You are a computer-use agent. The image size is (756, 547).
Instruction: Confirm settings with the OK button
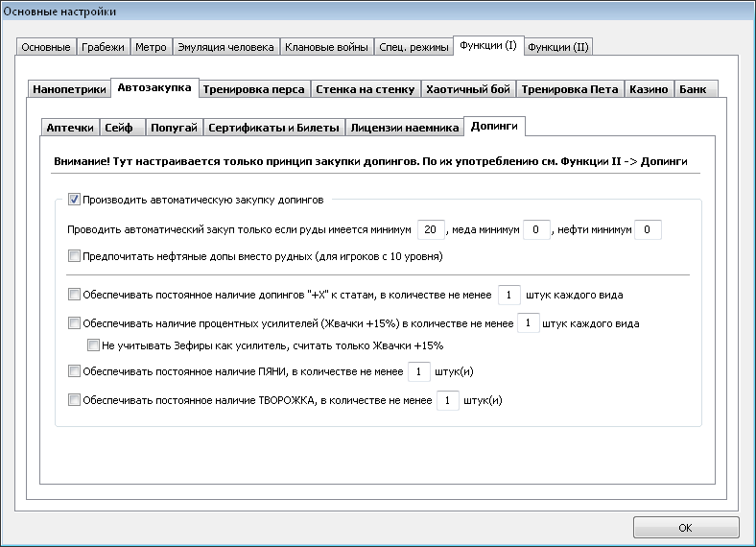click(686, 528)
